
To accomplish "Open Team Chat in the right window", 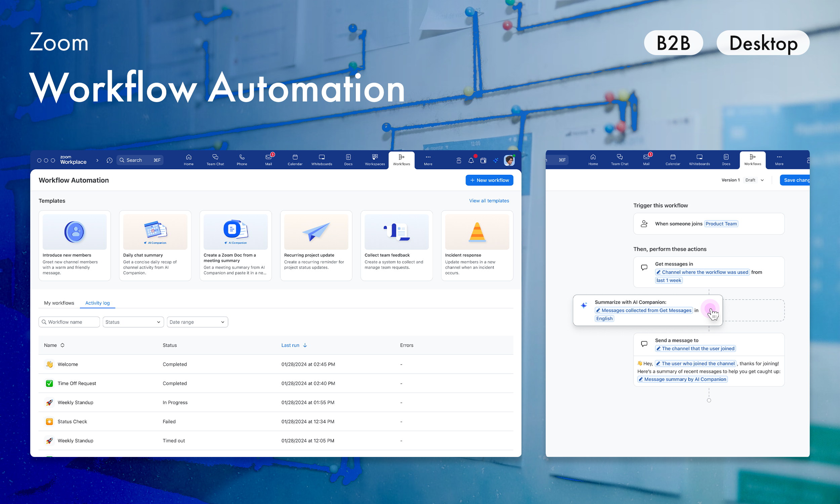I will click(620, 160).
